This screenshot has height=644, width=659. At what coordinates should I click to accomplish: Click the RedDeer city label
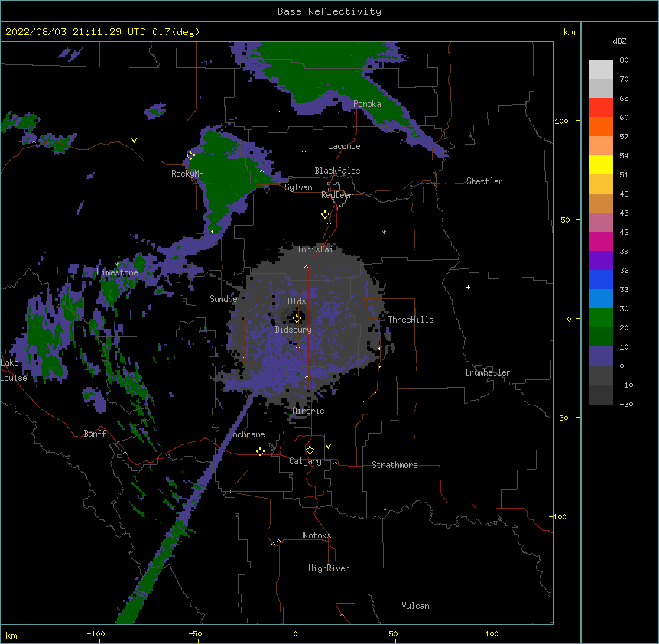click(x=336, y=195)
